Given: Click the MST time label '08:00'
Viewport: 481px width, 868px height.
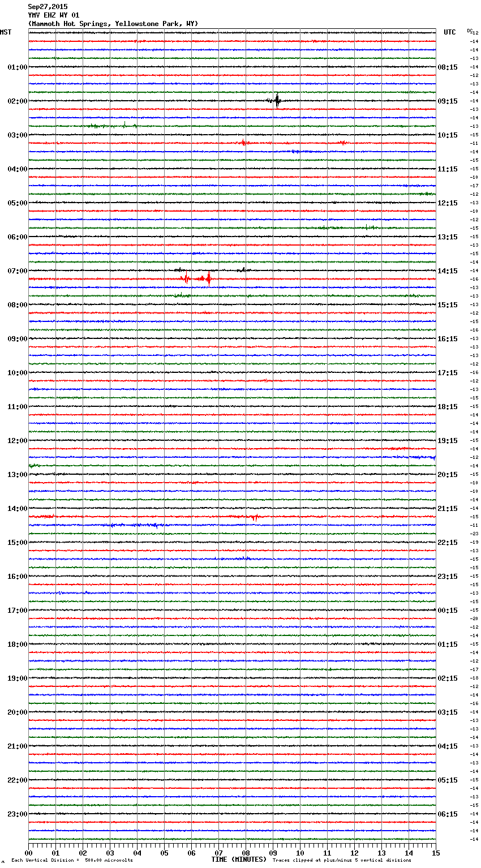Looking at the screenshot, I should [x=17, y=305].
